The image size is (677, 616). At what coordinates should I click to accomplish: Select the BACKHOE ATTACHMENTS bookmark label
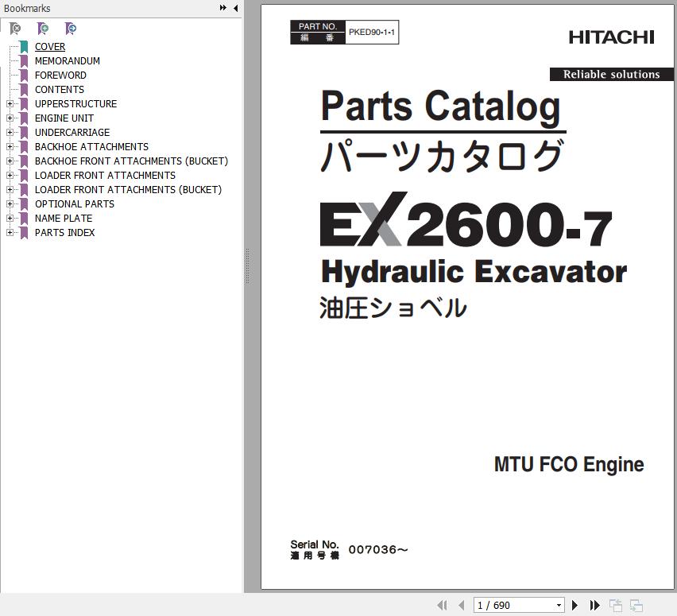pyautogui.click(x=91, y=147)
